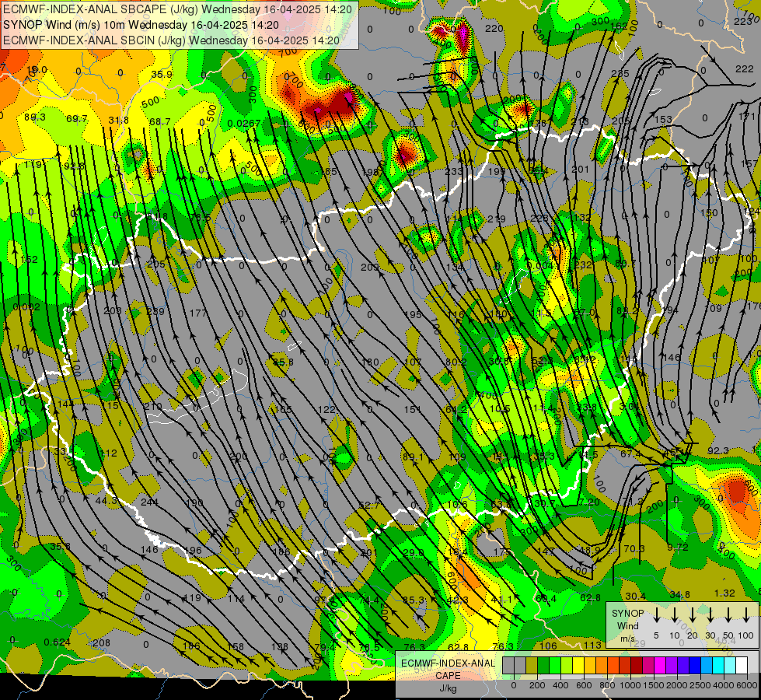
Task: Click the map value 177
Action: (x=198, y=313)
